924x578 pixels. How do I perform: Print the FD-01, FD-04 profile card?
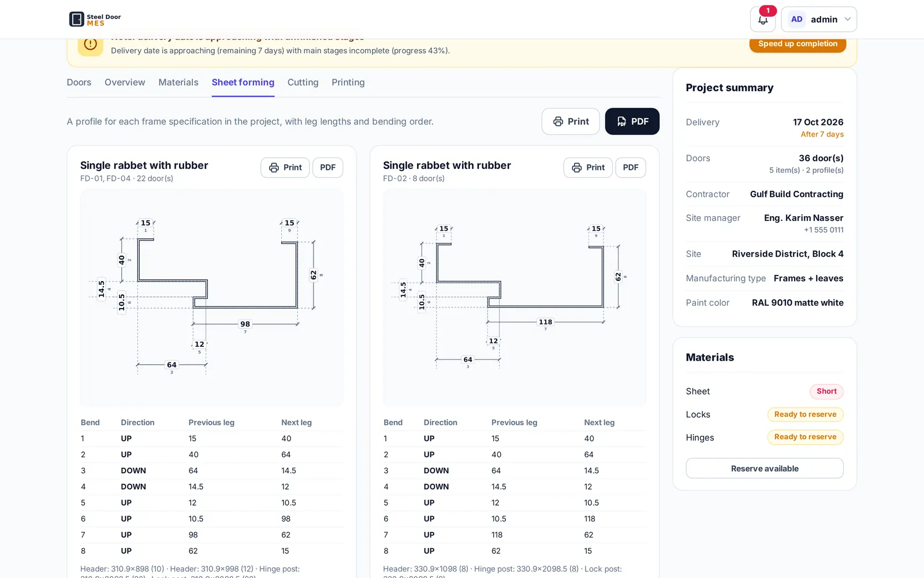[285, 168]
